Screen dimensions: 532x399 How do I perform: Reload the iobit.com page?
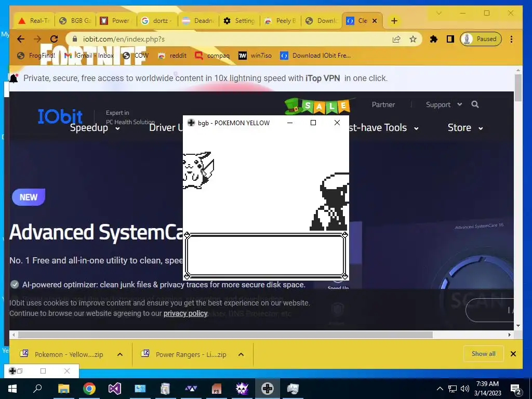[54, 39]
